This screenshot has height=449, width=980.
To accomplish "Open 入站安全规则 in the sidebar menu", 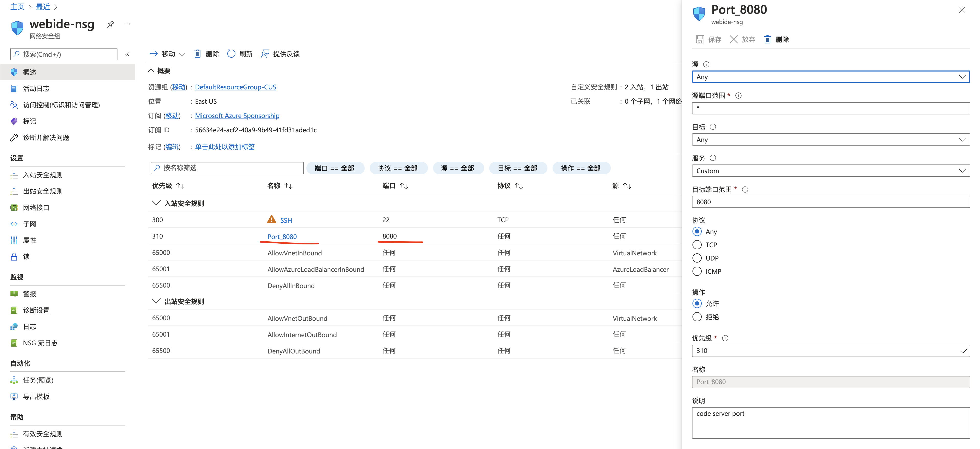I will (43, 175).
